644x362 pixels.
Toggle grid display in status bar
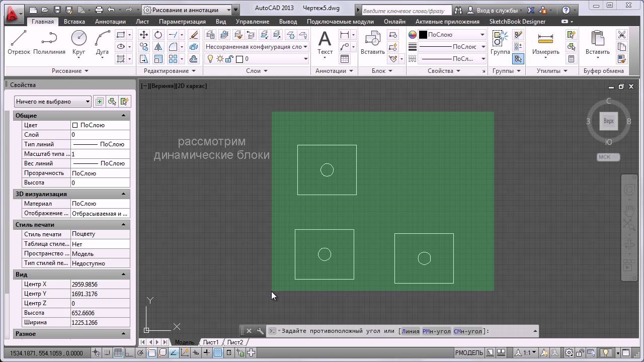point(118,353)
